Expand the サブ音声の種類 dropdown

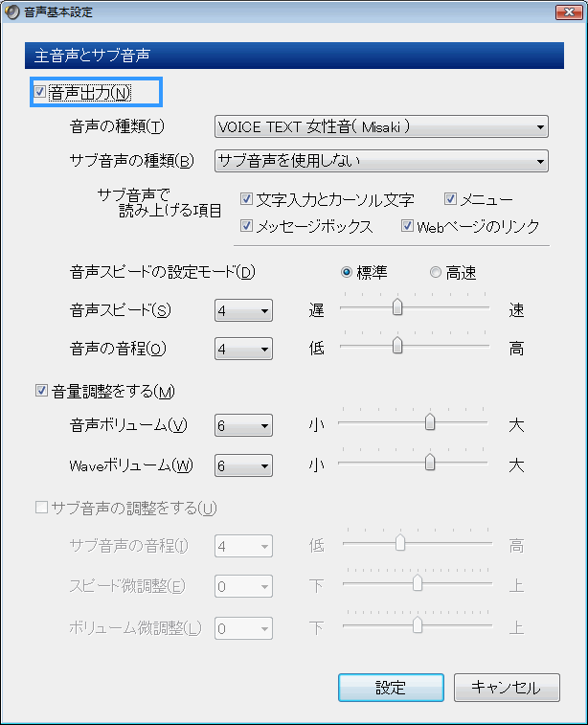(x=380, y=160)
